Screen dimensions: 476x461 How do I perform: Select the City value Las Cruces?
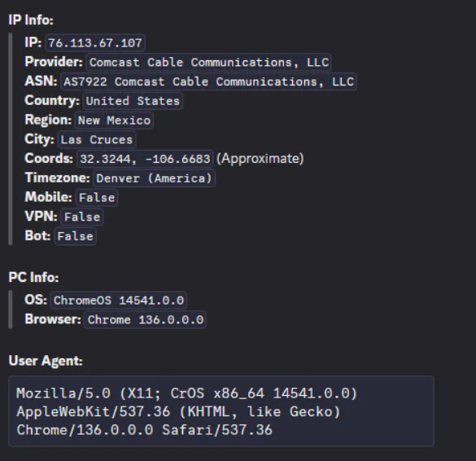(97, 139)
